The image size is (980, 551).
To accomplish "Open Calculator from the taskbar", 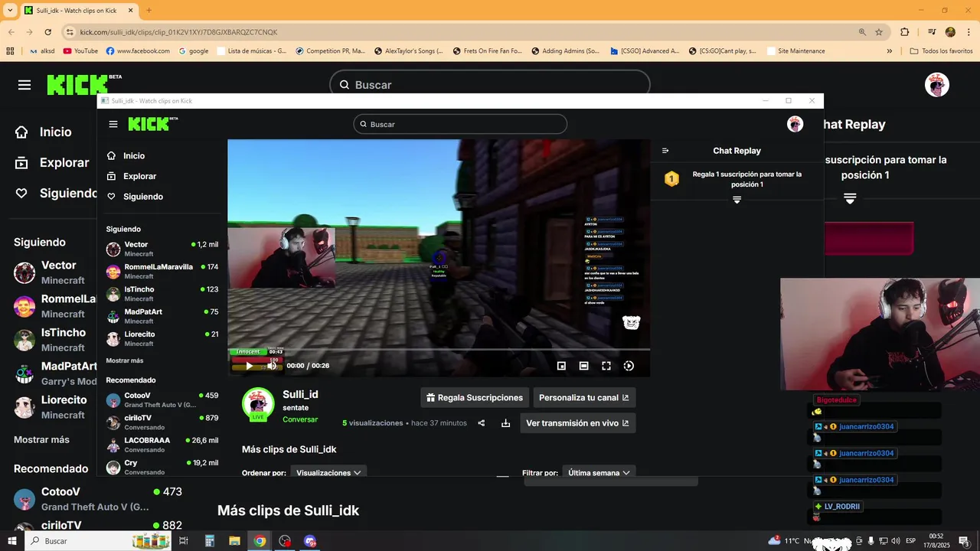I will [209, 541].
